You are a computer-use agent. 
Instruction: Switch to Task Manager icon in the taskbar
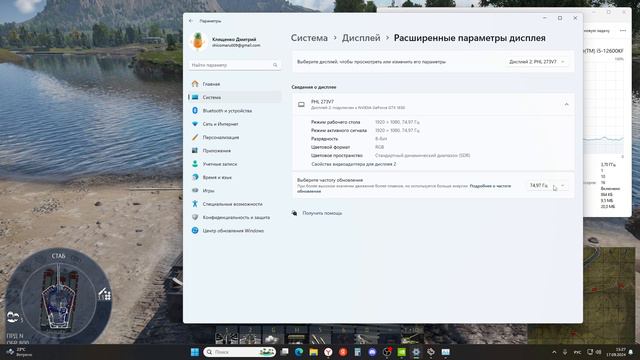[x=445, y=352]
